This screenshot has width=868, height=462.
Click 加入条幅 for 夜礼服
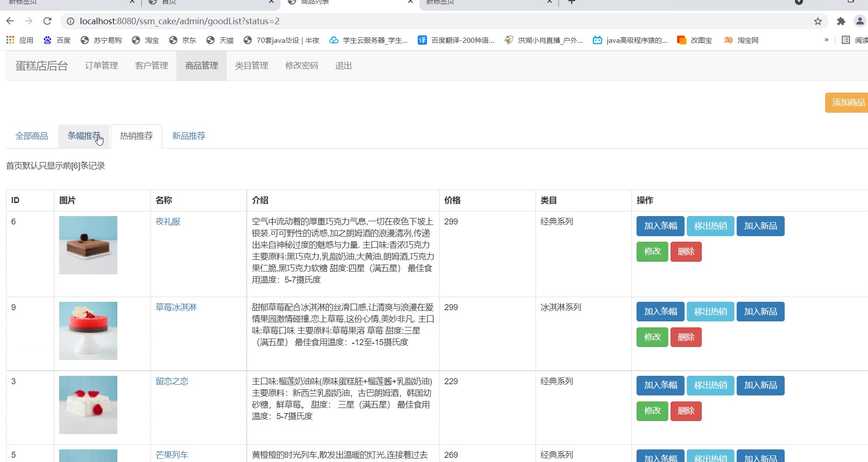pyautogui.click(x=660, y=226)
